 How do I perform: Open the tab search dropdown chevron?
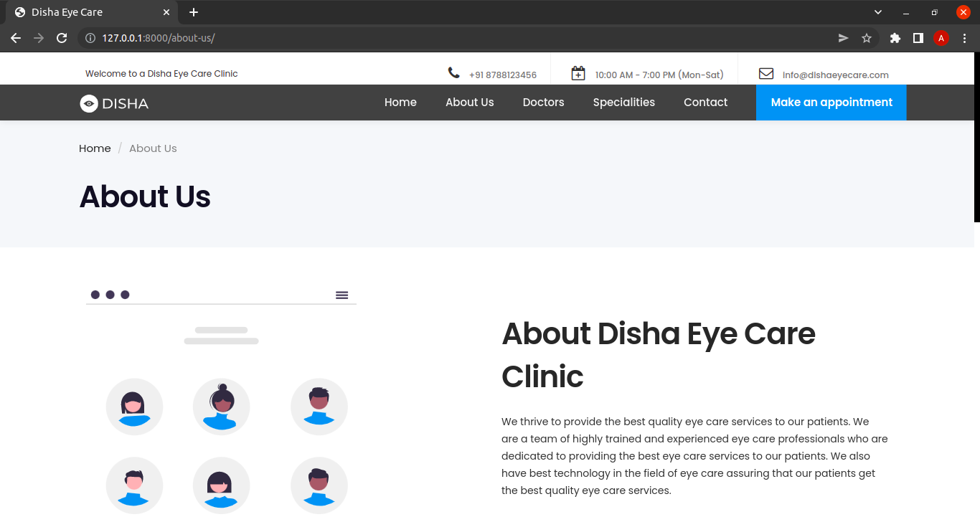(878, 12)
